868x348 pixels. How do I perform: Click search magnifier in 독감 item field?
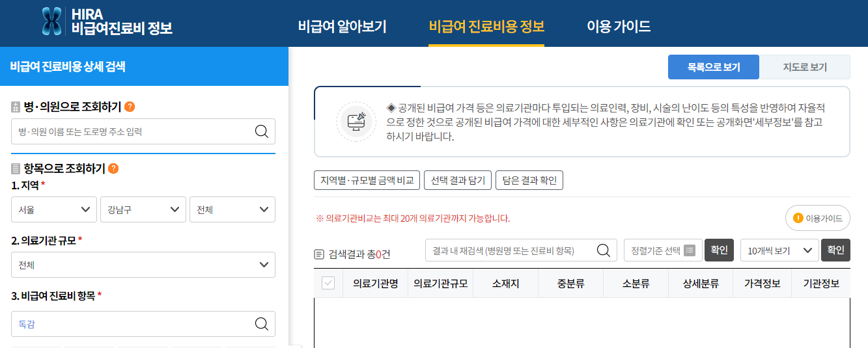pyautogui.click(x=262, y=324)
